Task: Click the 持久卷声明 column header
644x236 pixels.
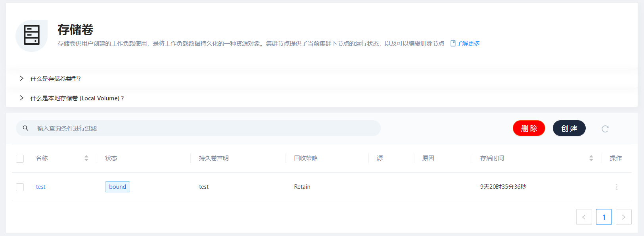Action: click(x=214, y=158)
